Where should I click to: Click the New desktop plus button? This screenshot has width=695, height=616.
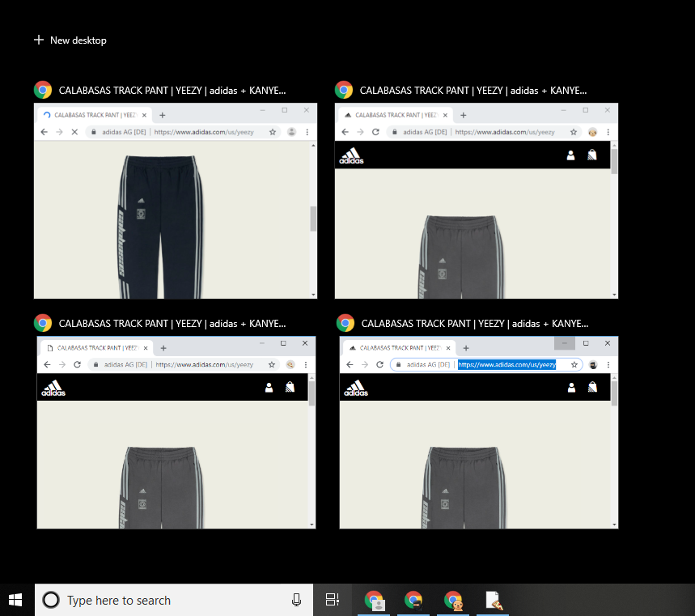39,40
